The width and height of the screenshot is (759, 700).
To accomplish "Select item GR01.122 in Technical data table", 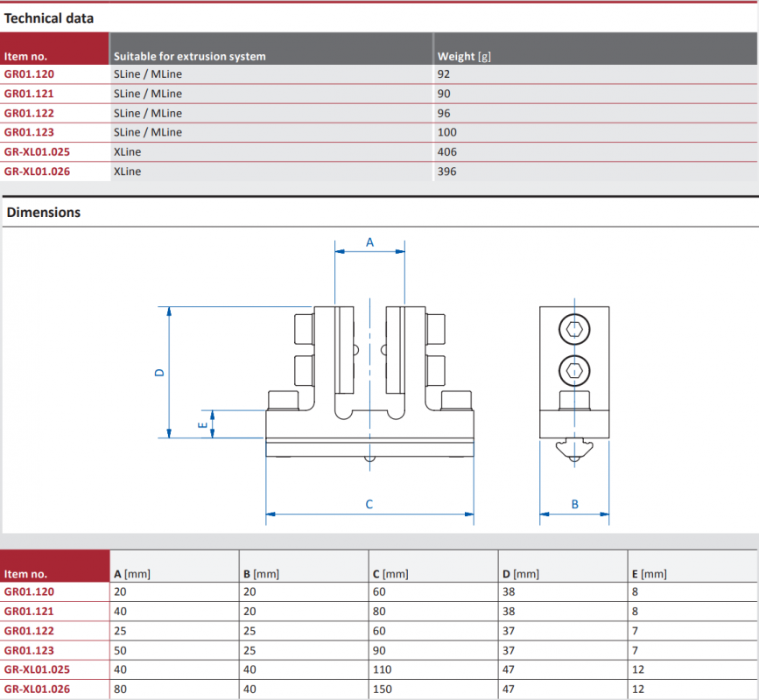I will (x=29, y=113).
